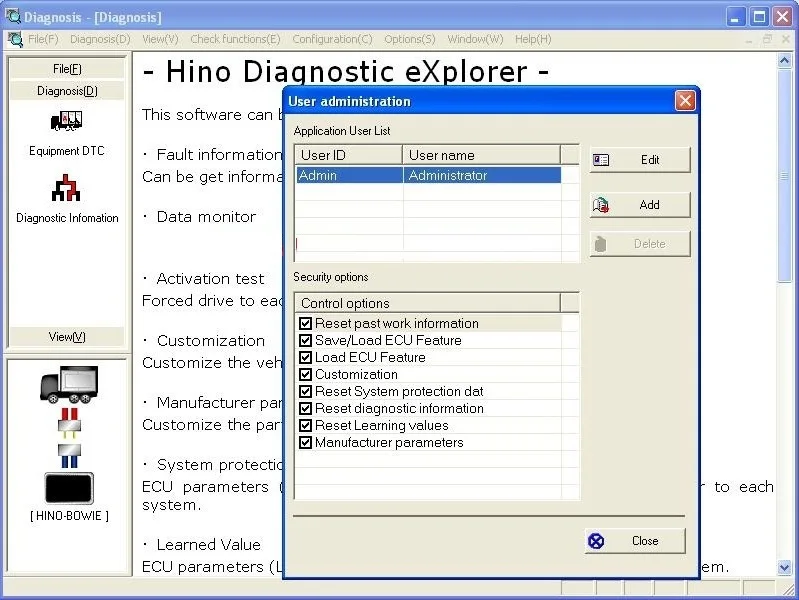This screenshot has height=600, width=799.
Task: Open the Equipment DTC truck icon
Action: click(x=66, y=121)
